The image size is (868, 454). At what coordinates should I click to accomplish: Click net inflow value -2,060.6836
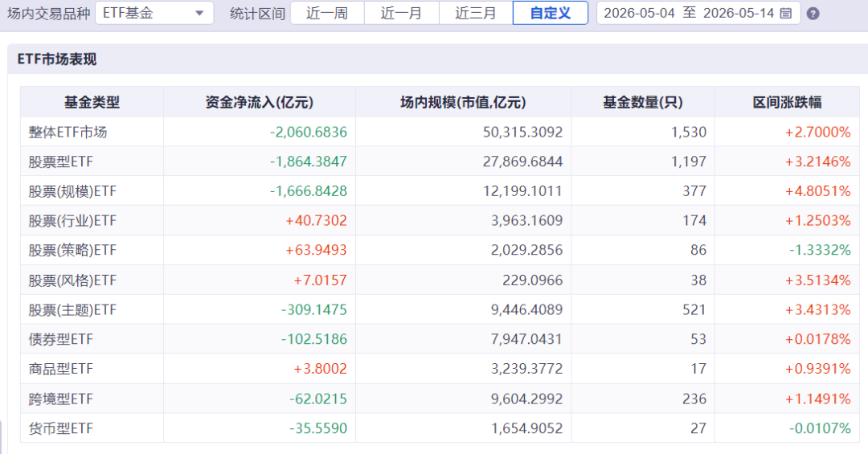coord(309,132)
